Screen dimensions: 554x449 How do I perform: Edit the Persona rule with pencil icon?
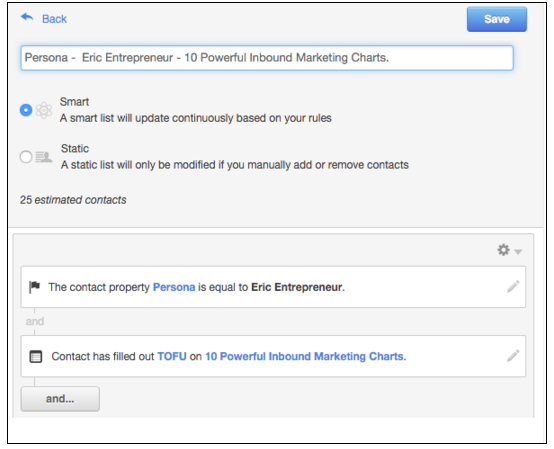point(513,286)
